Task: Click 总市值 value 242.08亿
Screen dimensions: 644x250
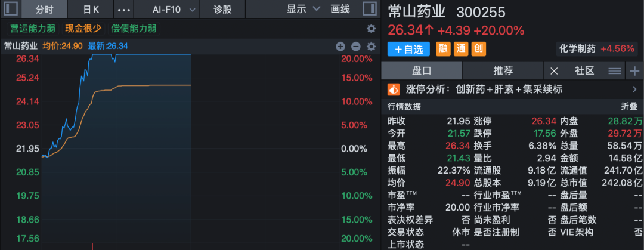Action: [x=623, y=182]
